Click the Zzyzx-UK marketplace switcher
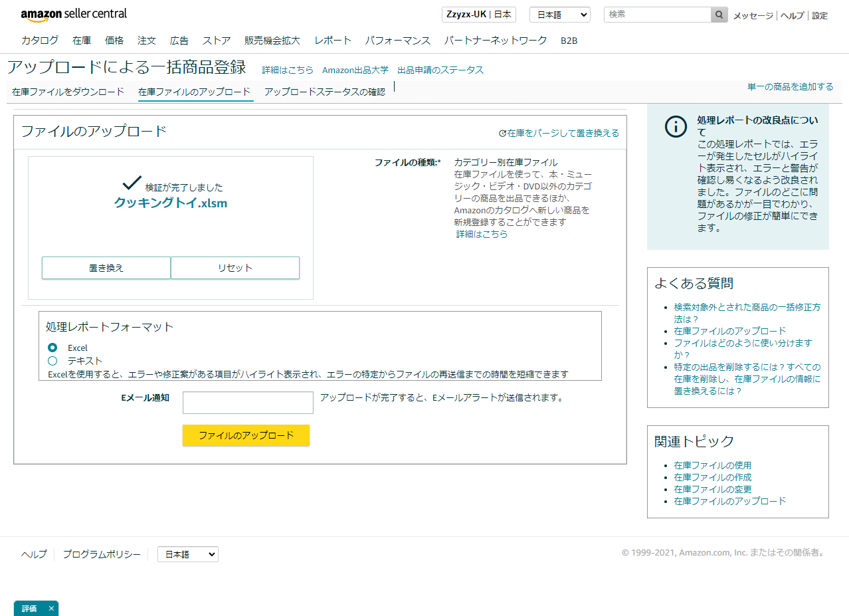The height and width of the screenshot is (616, 849). point(478,15)
